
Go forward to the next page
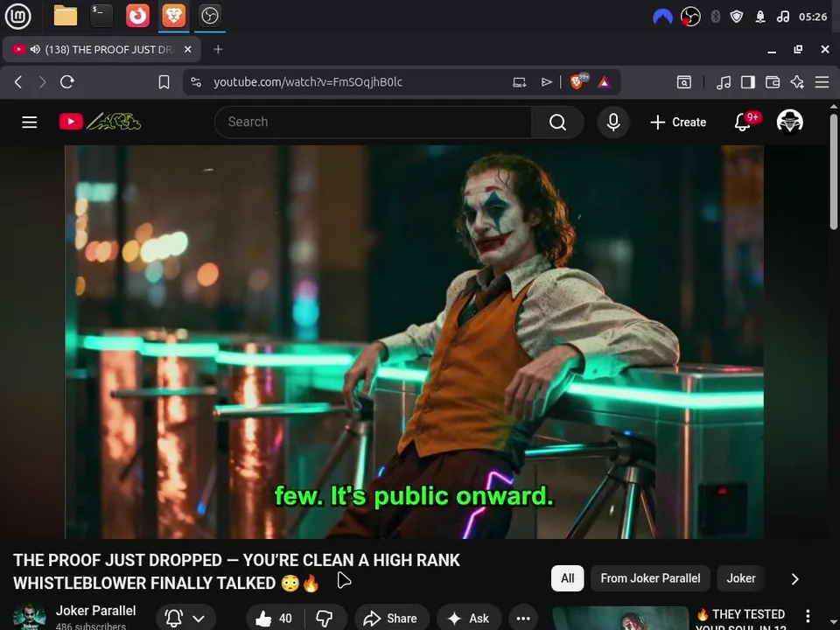coord(42,82)
